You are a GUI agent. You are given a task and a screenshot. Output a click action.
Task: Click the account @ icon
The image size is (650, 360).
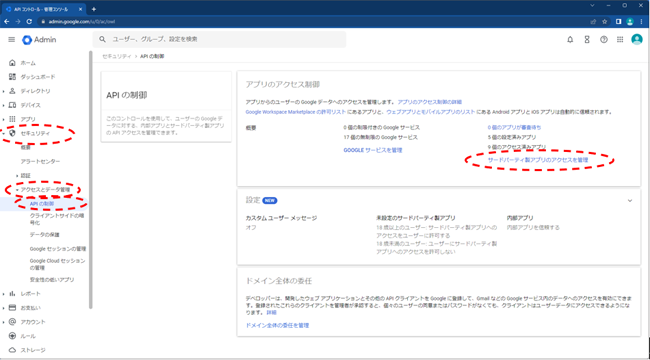[12, 322]
